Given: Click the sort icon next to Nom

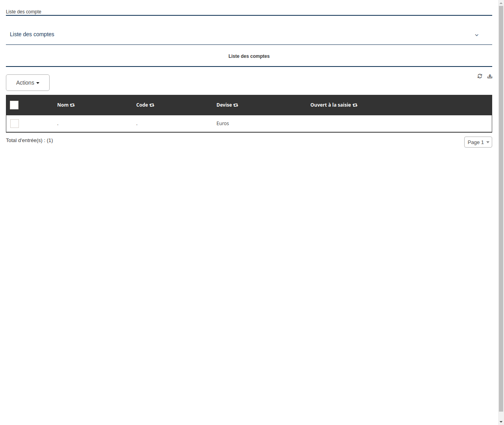Looking at the screenshot, I should [x=72, y=105].
